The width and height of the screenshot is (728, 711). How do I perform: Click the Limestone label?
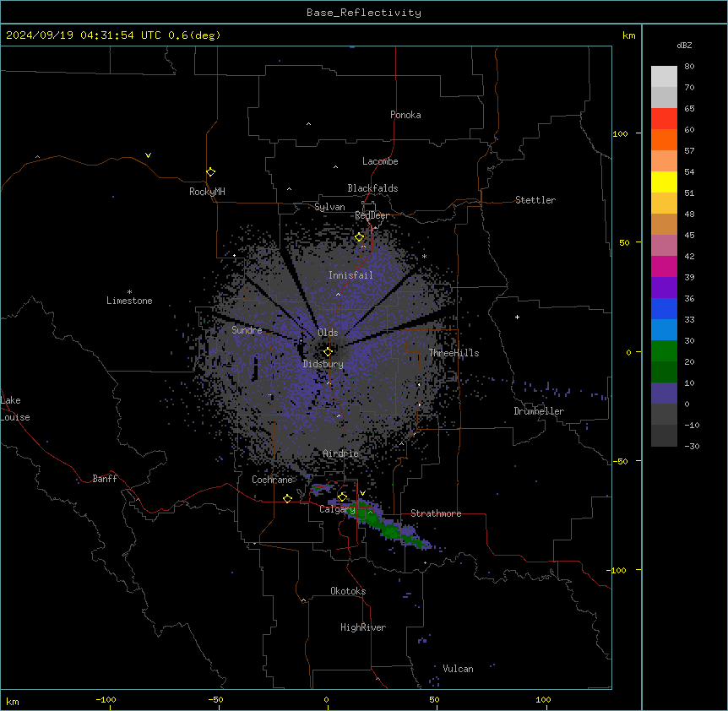coord(129,301)
